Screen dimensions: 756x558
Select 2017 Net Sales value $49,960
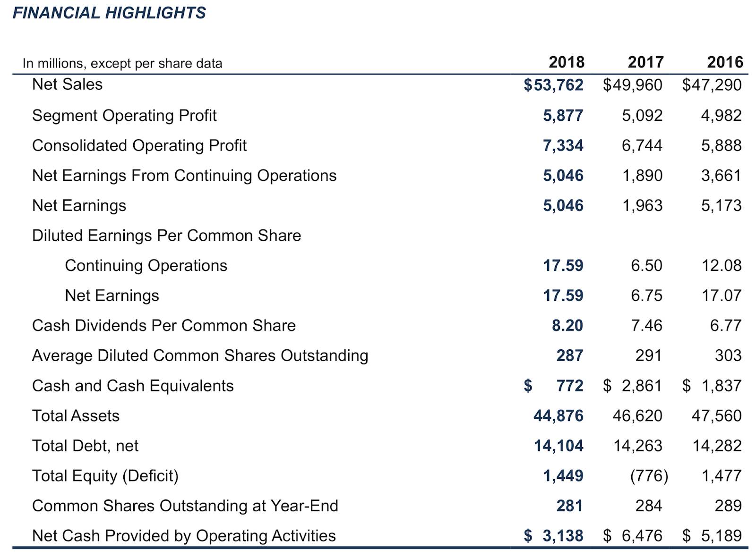(x=633, y=85)
